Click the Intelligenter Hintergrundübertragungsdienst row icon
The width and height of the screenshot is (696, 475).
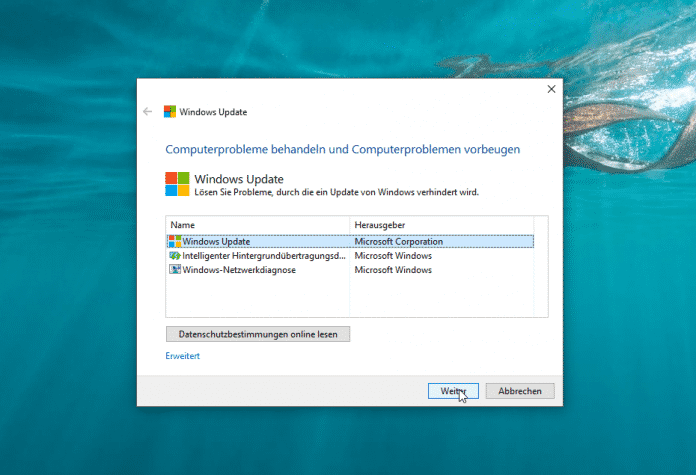[x=175, y=255]
